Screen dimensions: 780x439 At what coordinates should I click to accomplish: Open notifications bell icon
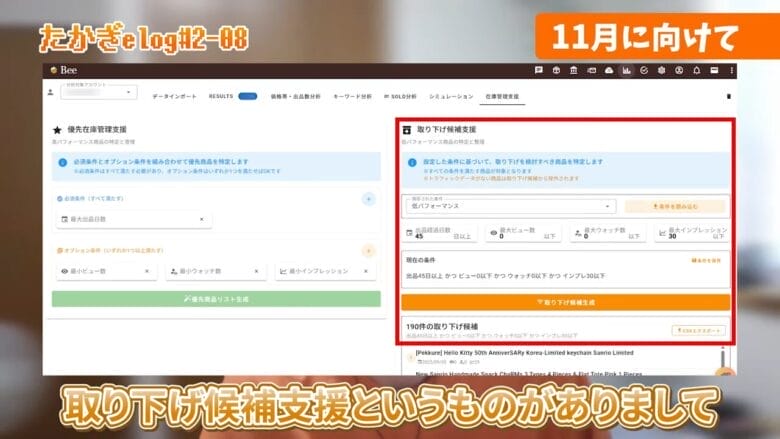click(696, 71)
